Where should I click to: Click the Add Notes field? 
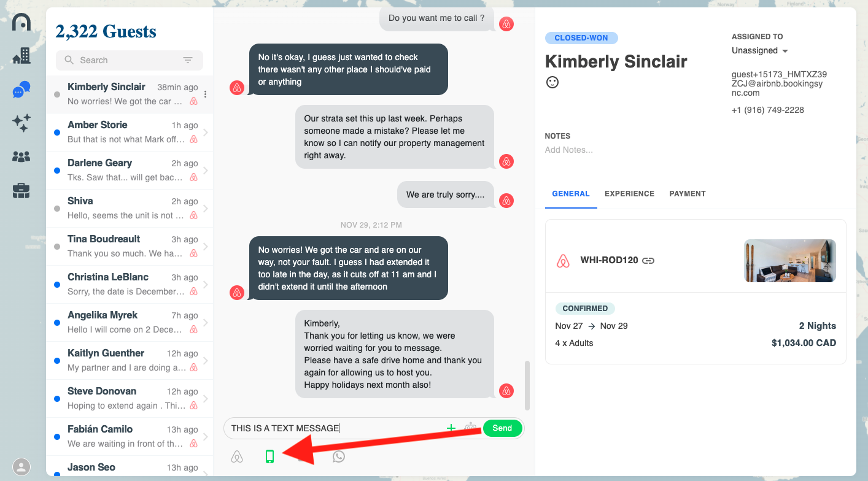click(569, 150)
